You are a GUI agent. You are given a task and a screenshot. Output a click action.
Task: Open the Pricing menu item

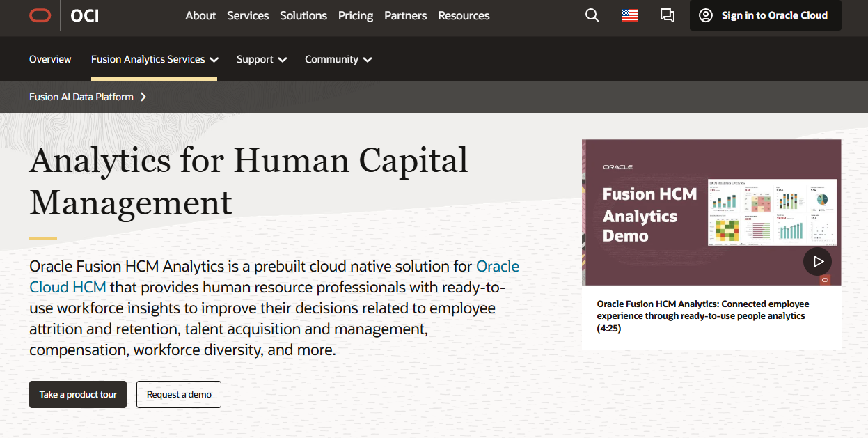(x=355, y=15)
